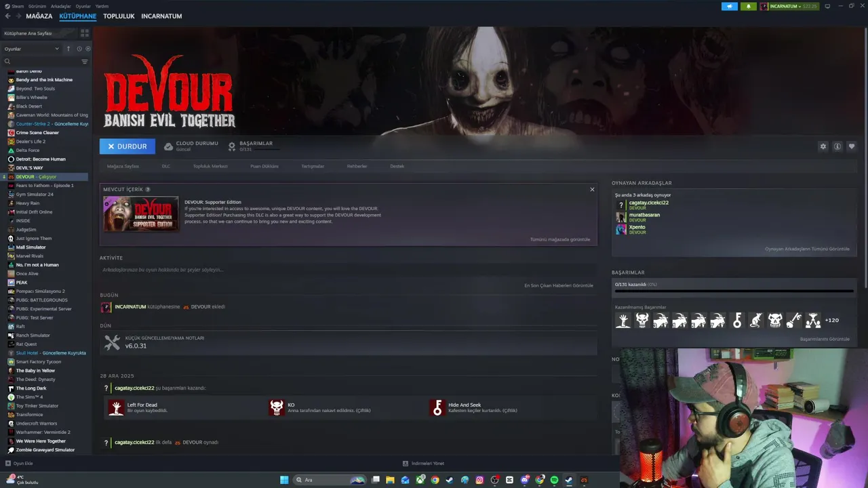Open the Arkadaşlar menu

[x=61, y=6]
